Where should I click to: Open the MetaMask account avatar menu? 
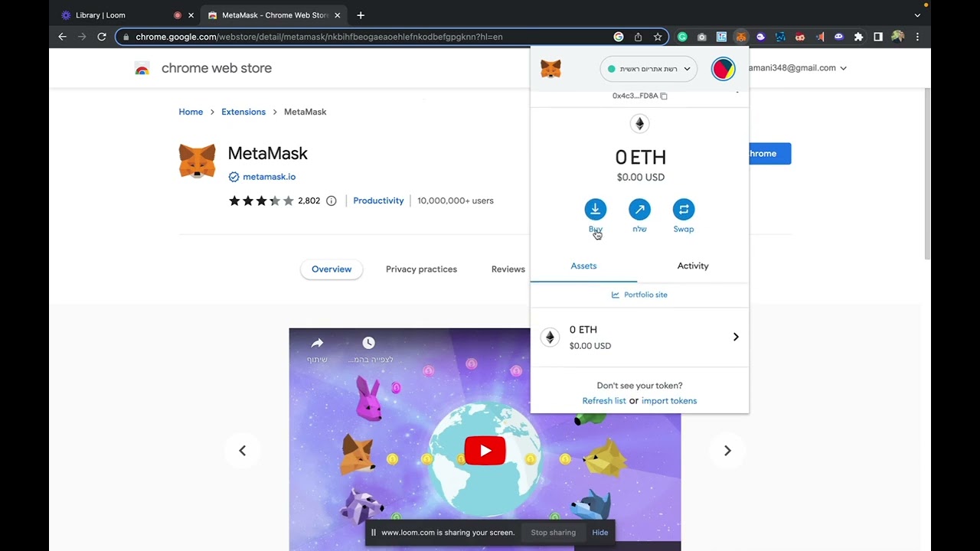724,69
